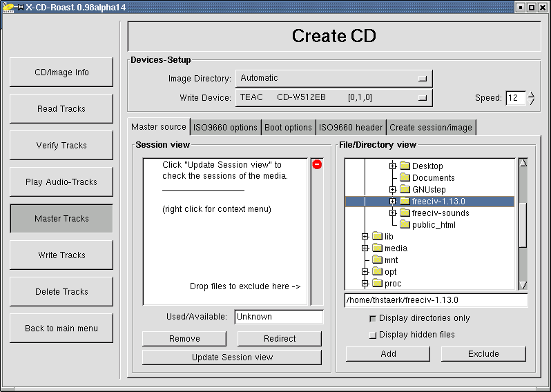Click the X-CD-Roast title bar logo
The width and height of the screenshot is (551, 392).
[8, 7]
